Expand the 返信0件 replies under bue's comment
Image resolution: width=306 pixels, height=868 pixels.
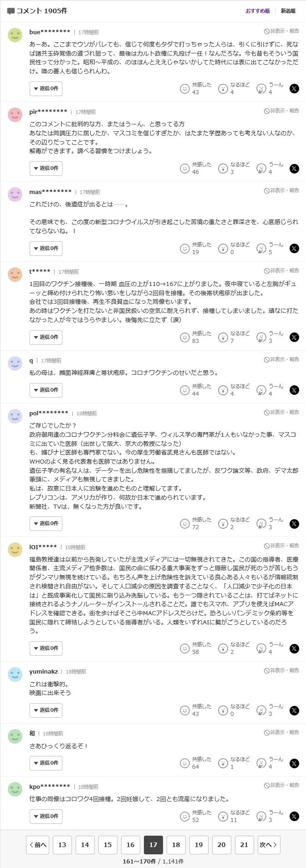46,89
